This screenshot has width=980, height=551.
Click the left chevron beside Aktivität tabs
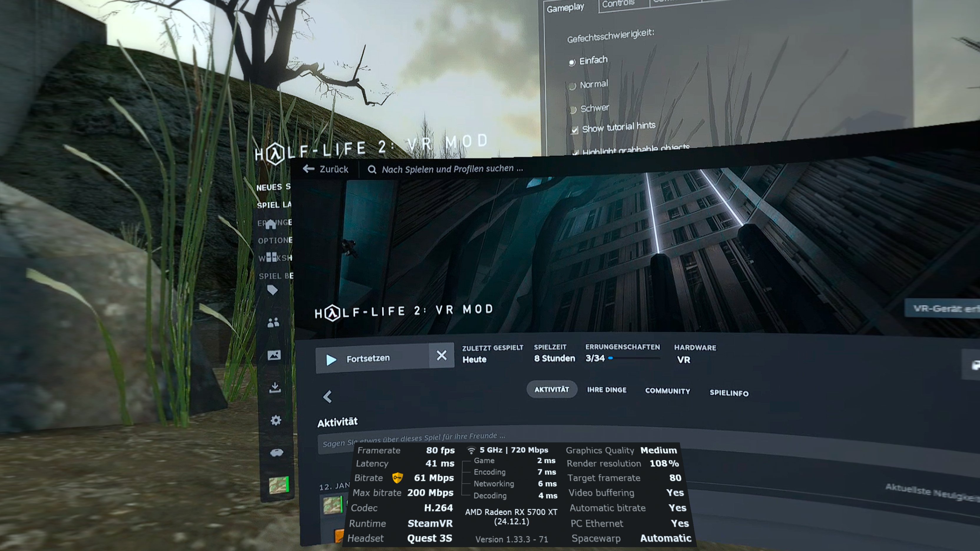pyautogui.click(x=327, y=396)
